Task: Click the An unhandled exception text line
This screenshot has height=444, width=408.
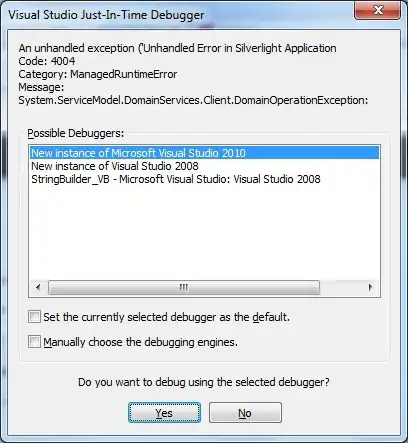Action: pyautogui.click(x=177, y=48)
